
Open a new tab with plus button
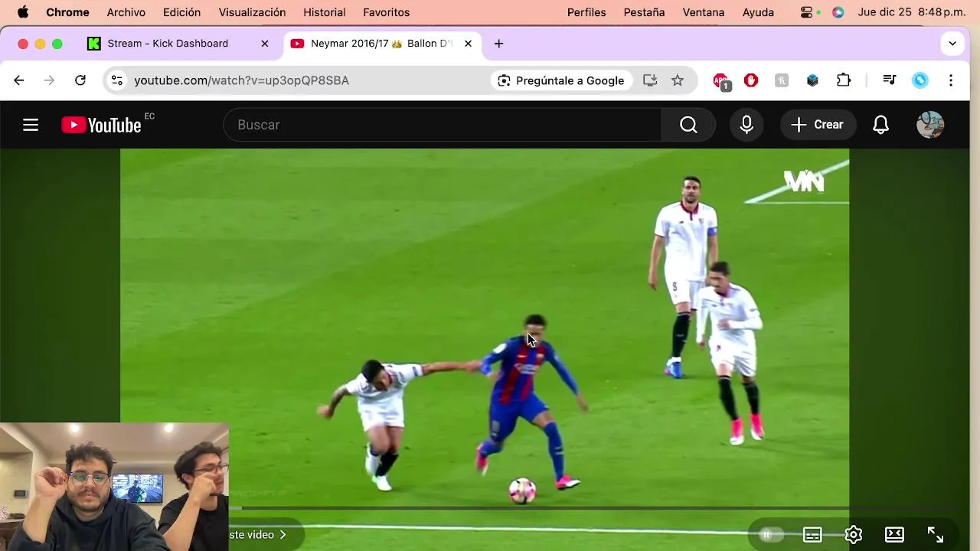point(498,44)
